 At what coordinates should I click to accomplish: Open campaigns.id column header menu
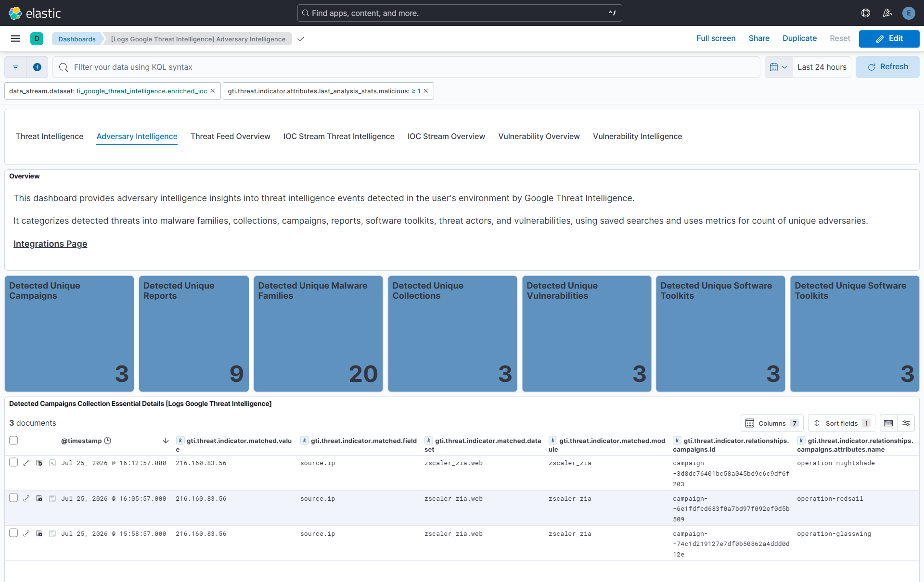731,445
